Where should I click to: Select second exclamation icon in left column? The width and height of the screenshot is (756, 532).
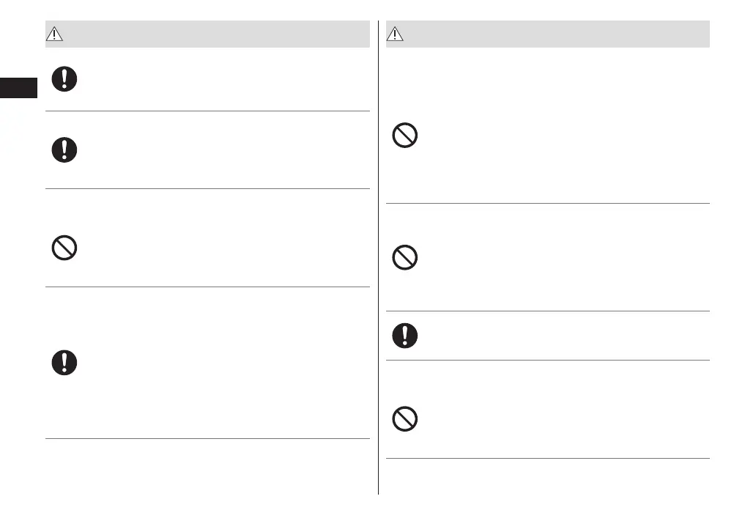tap(64, 150)
